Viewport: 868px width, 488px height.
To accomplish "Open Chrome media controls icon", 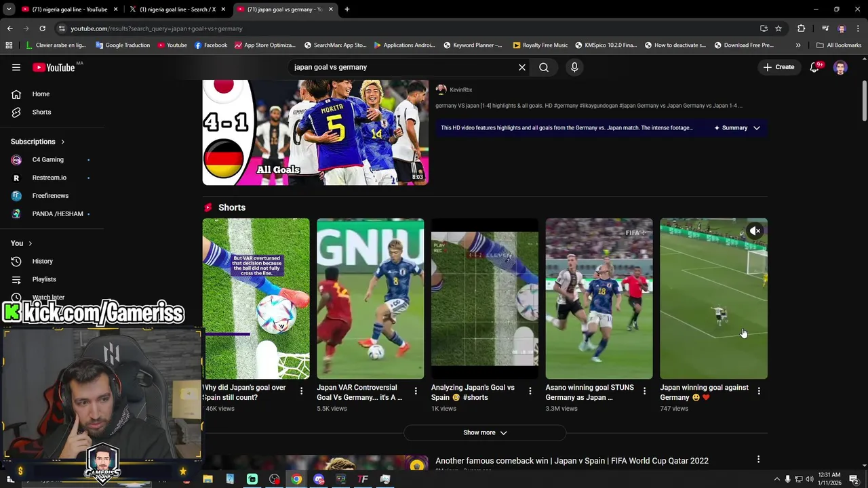I will click(x=825, y=28).
